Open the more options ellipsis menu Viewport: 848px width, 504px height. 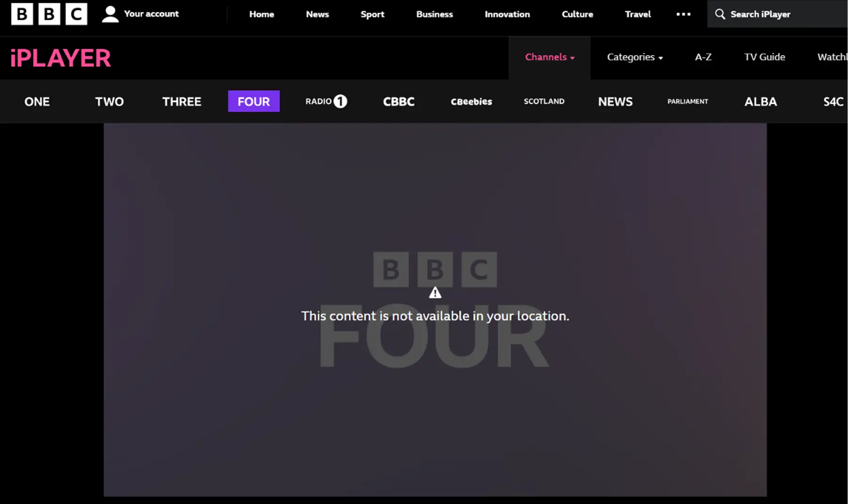683,14
